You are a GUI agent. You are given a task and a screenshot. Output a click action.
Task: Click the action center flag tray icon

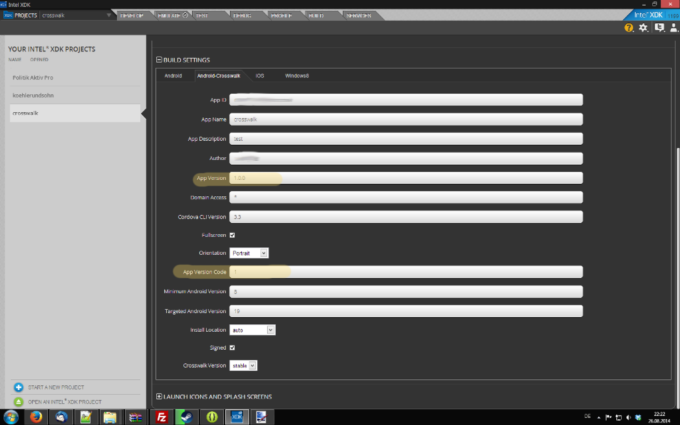click(608, 417)
